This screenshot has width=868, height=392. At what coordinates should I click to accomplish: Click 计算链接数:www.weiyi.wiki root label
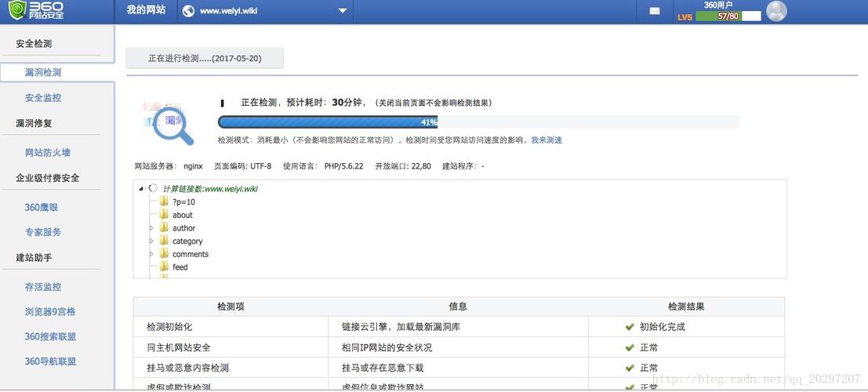pyautogui.click(x=210, y=189)
